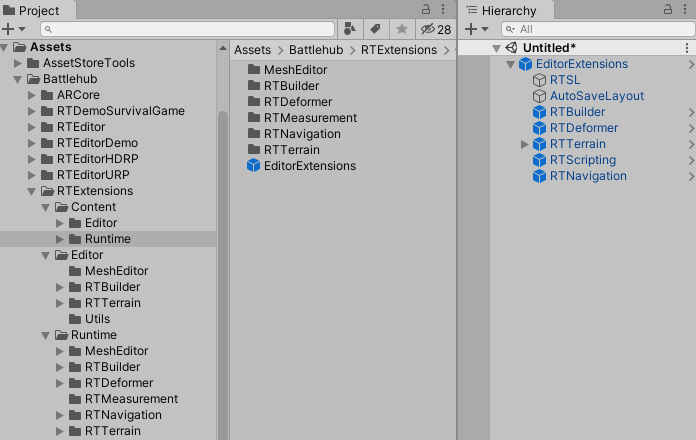Expand the Editor folder under Content
Screen dimensions: 696x440
59,223
